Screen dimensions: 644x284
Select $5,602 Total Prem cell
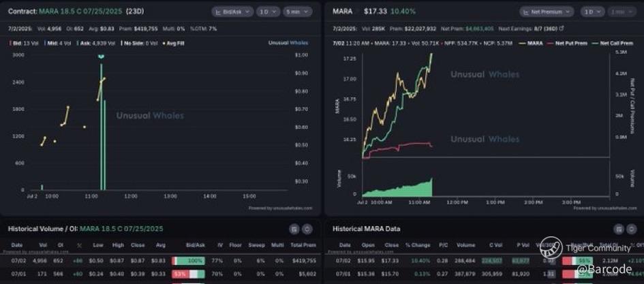point(307,273)
